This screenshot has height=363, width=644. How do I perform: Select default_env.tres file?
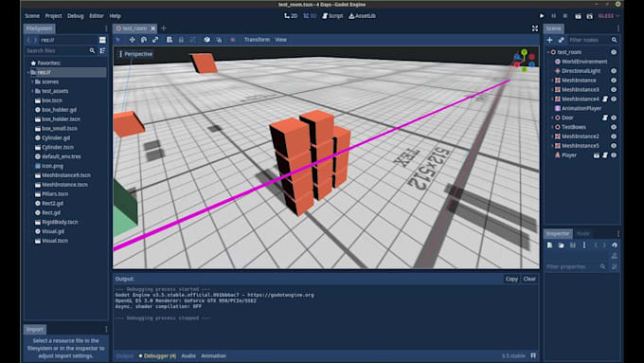62,156
